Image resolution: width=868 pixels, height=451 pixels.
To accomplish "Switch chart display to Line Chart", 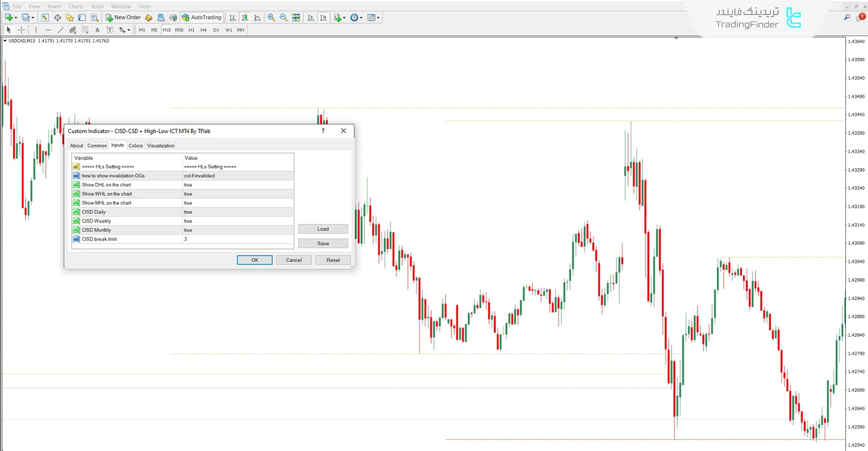I will coord(257,17).
